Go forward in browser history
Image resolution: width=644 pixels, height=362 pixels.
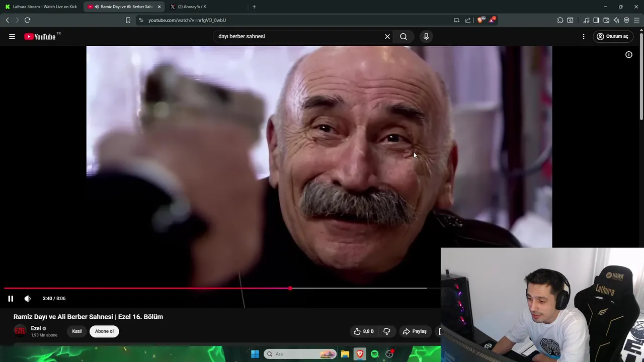tap(17, 20)
